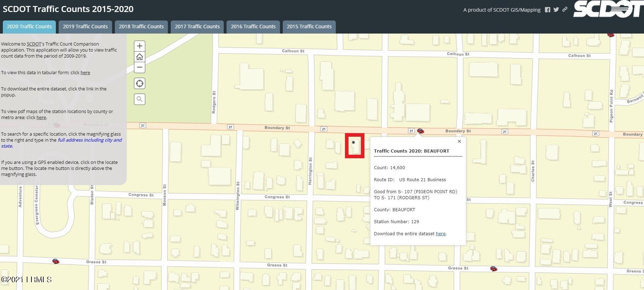Click 'A product of SCDOT GIS/Mapping' text
The image size is (644, 290).
point(502,10)
